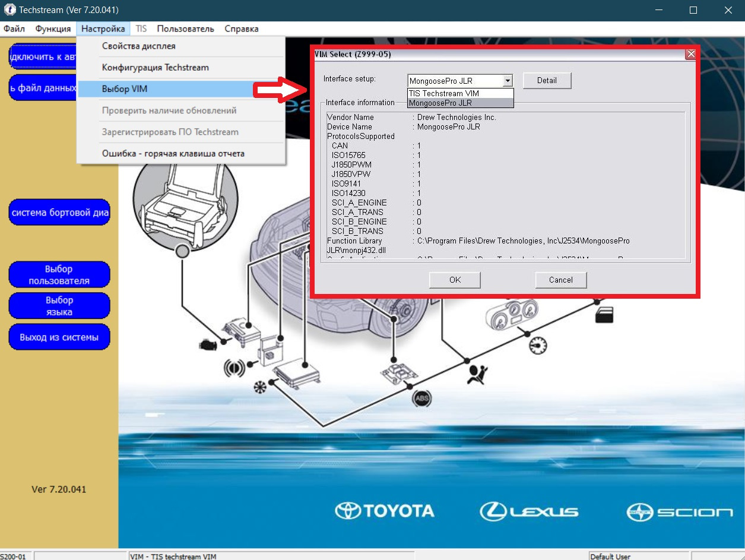Click the Lexus logo
The image size is (745, 560).
point(529,511)
